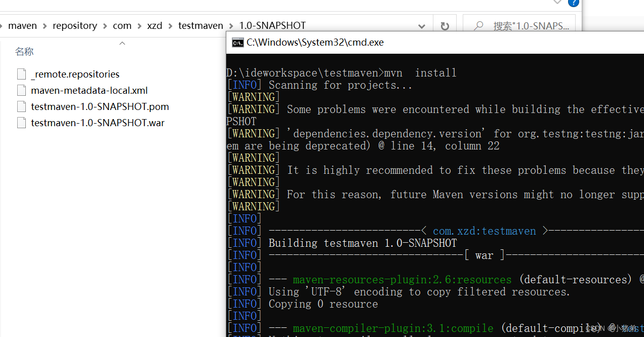Click 'maven-resources-plugin:2.6:resources' text in cmd

402,280
